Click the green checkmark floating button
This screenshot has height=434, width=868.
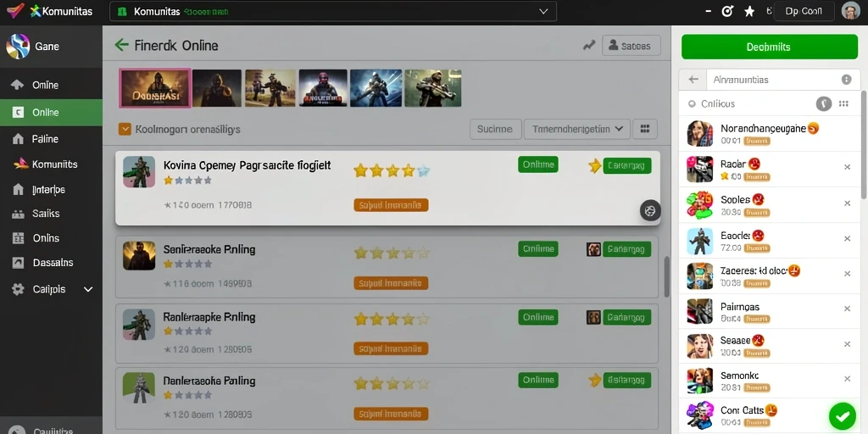[843, 417]
